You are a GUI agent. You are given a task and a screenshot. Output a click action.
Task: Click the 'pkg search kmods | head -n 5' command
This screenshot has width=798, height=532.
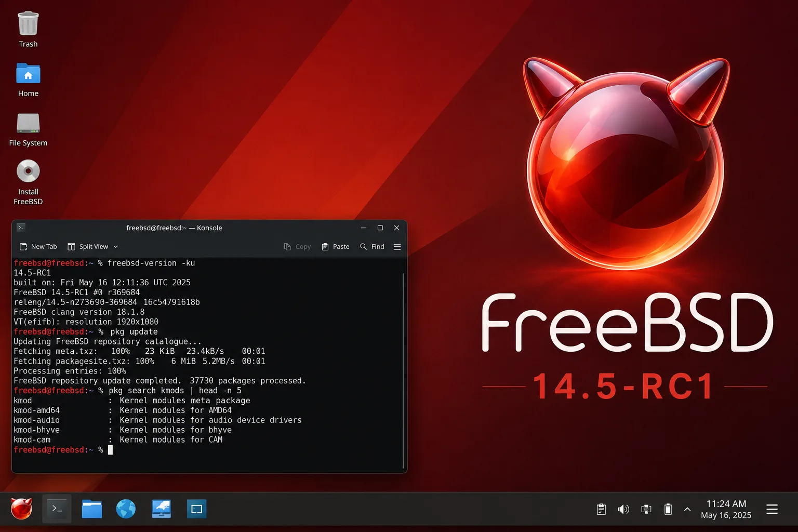pos(175,391)
